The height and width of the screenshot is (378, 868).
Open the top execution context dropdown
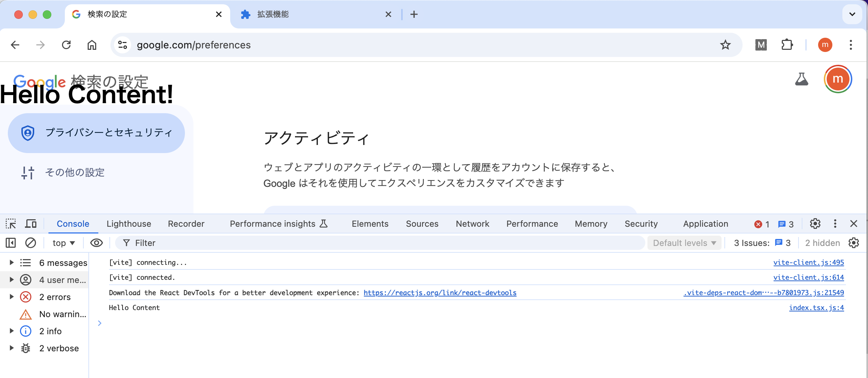63,243
